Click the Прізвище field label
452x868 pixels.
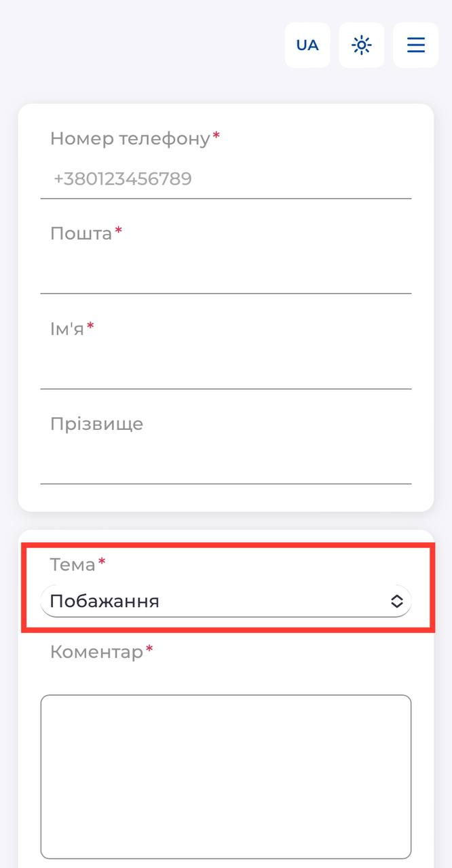96,425
